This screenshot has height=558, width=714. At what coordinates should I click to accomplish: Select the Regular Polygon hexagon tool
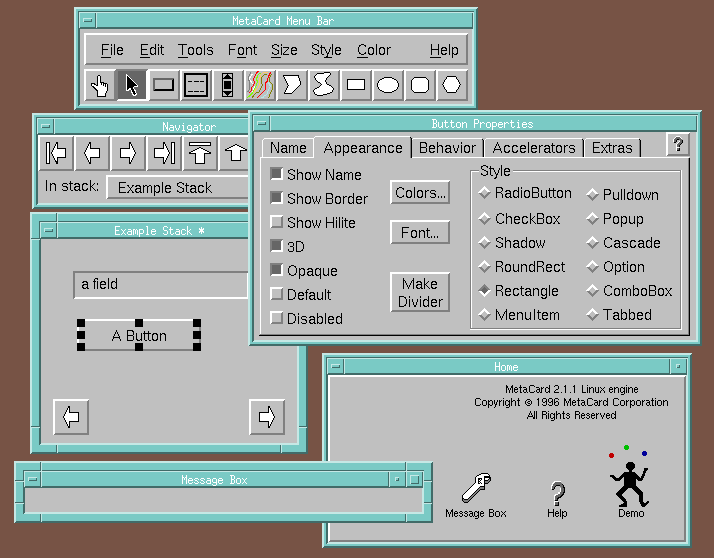[x=452, y=85]
